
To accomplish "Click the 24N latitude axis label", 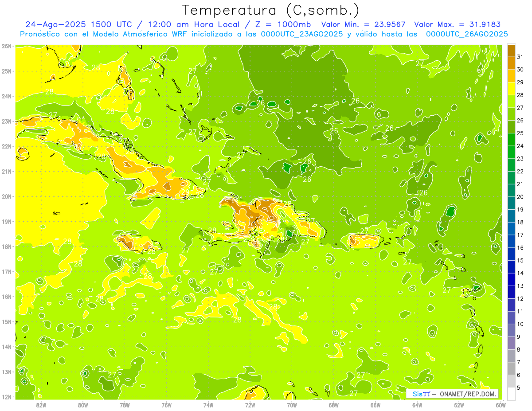I will point(6,96).
